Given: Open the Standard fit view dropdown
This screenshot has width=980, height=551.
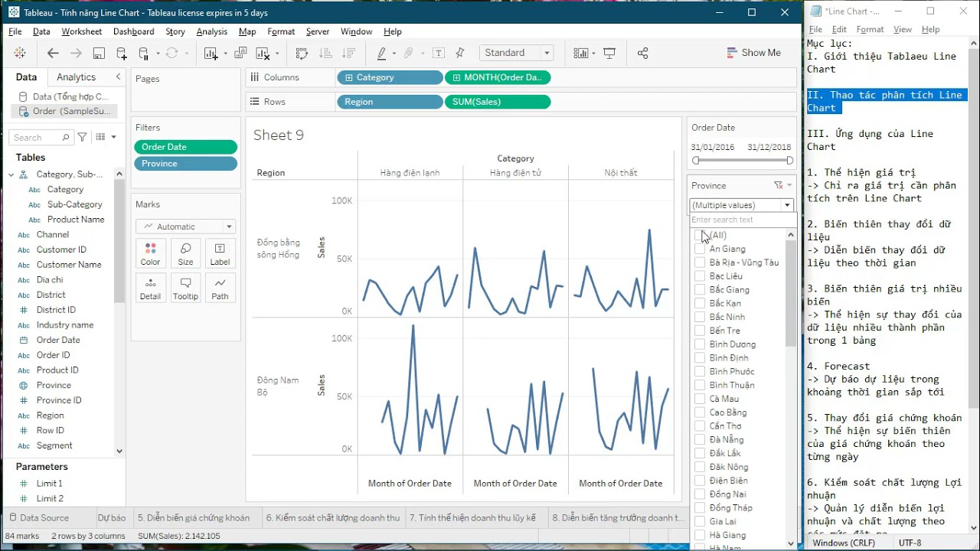Looking at the screenshot, I should pyautogui.click(x=517, y=53).
